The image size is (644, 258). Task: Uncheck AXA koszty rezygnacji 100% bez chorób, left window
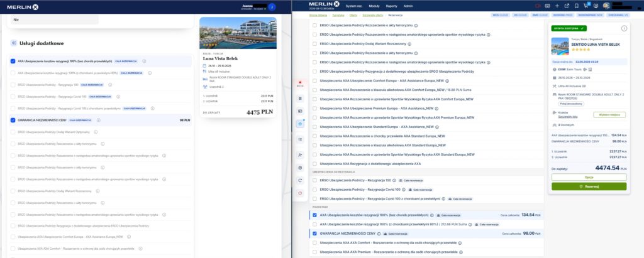pyautogui.click(x=13, y=62)
